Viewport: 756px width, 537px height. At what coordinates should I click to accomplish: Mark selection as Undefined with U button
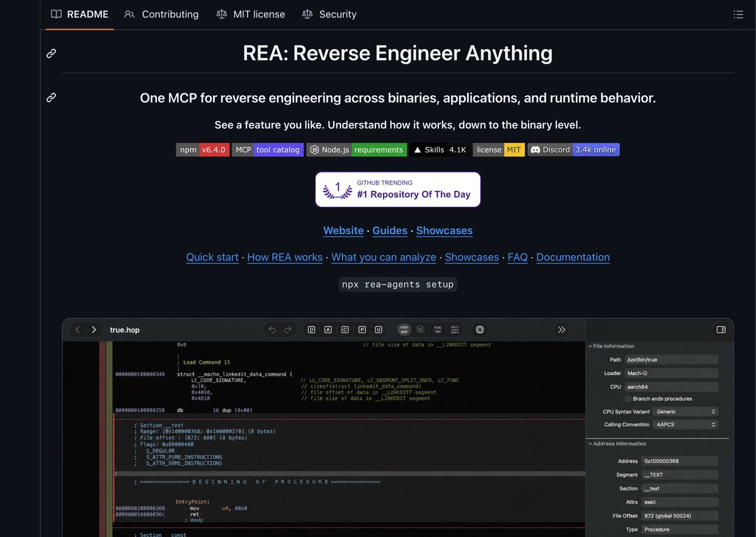pyautogui.click(x=379, y=330)
